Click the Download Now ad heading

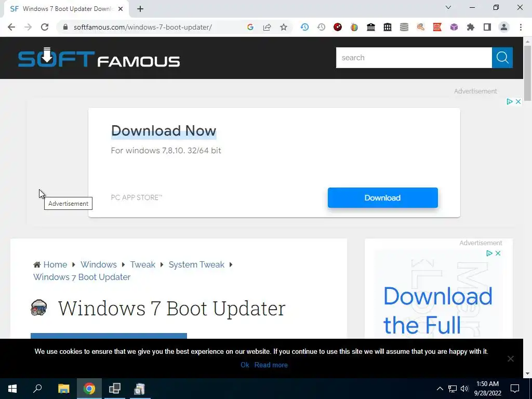pos(164,131)
